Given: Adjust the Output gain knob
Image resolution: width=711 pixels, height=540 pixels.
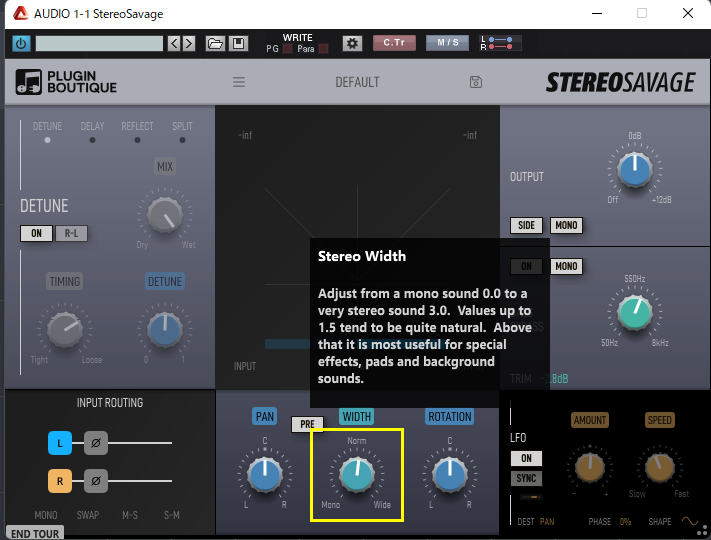Looking at the screenshot, I should click(635, 170).
